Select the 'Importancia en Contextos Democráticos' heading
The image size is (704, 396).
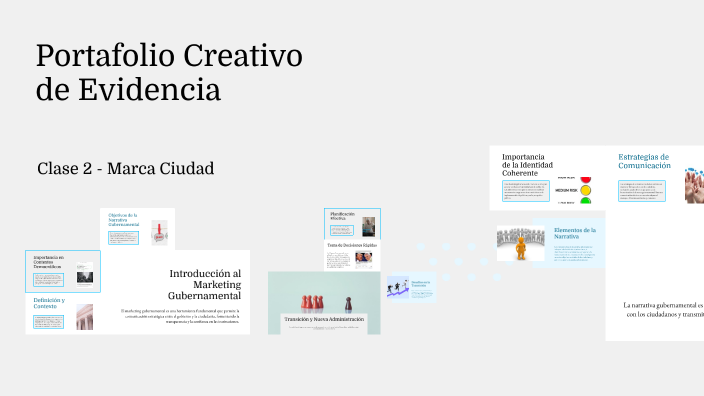(x=48, y=262)
